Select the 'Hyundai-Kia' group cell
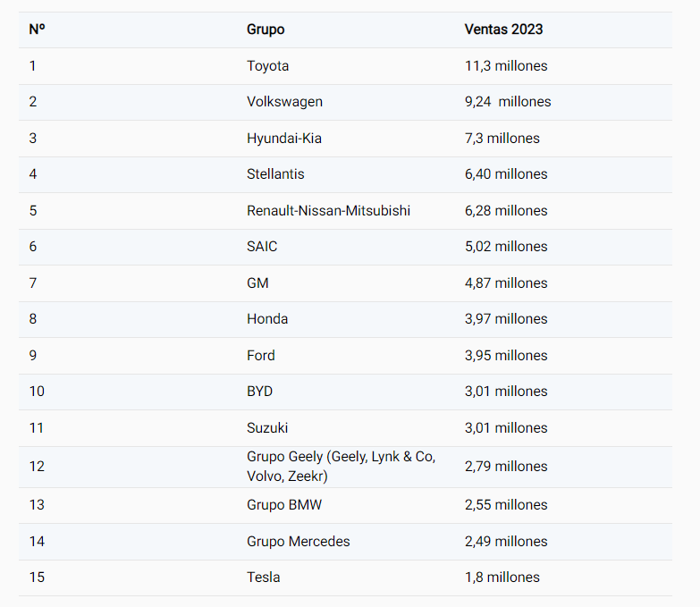The height and width of the screenshot is (607, 700). click(x=284, y=139)
